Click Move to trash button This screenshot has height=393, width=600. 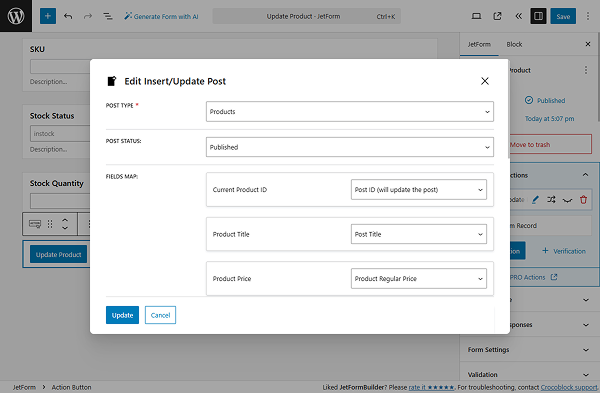coord(550,144)
